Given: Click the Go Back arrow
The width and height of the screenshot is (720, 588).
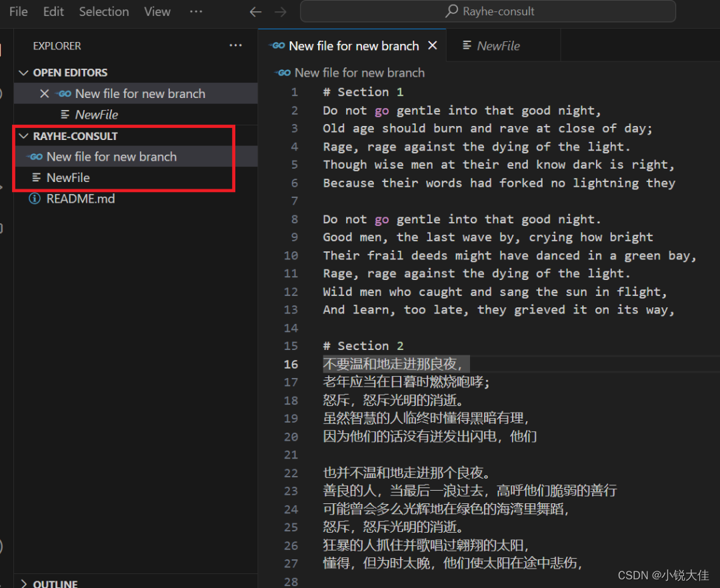Looking at the screenshot, I should 255,12.
